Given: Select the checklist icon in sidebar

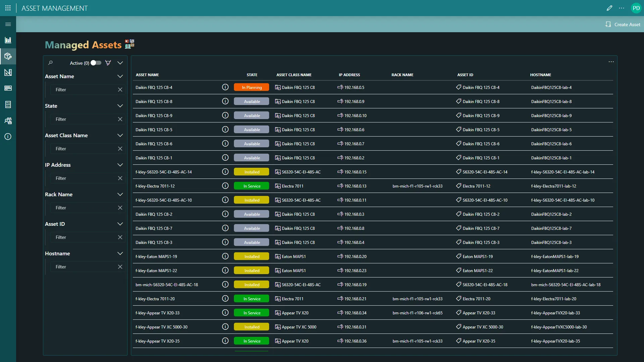Looking at the screenshot, I should pos(8,104).
